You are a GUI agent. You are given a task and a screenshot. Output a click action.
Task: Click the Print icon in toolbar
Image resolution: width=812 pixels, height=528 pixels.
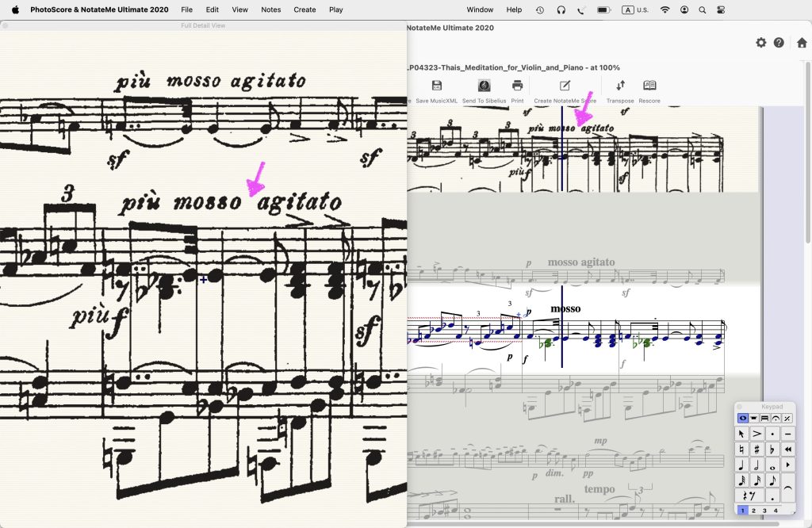coord(517,86)
